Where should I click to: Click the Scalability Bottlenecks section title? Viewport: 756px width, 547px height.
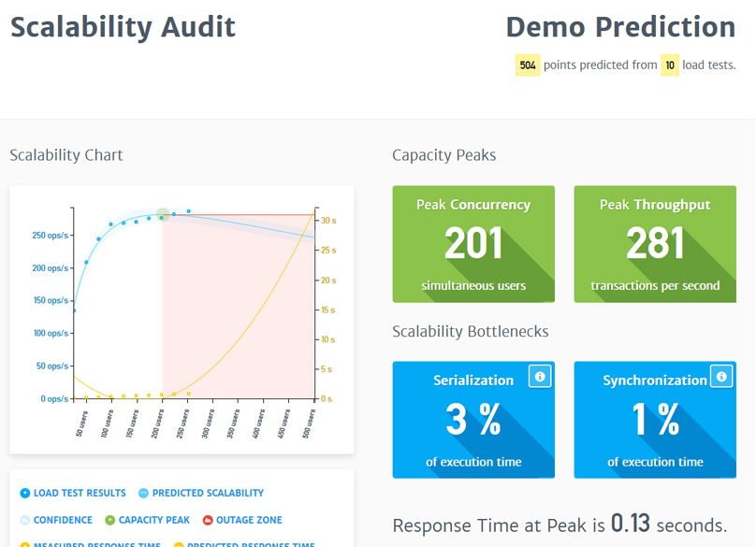[470, 332]
